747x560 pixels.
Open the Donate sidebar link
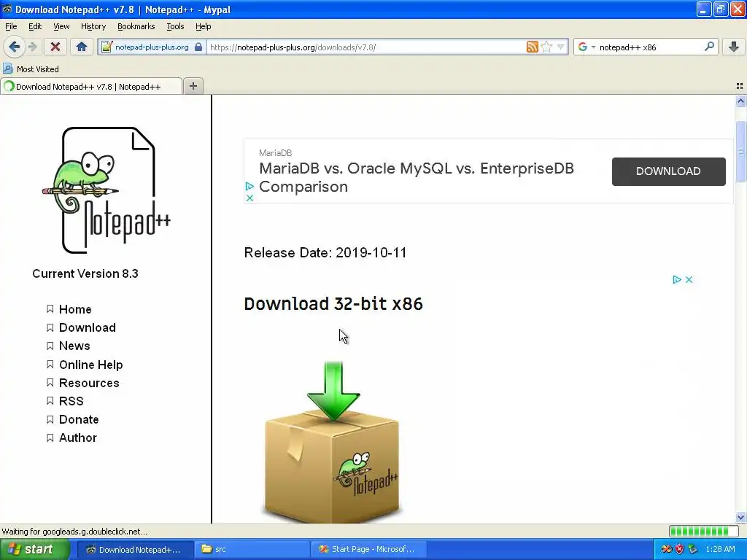click(x=79, y=419)
